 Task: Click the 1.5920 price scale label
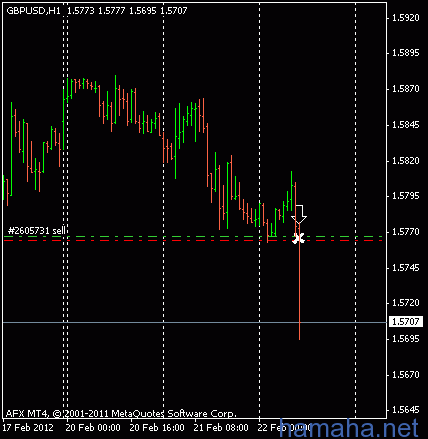tap(406, 17)
